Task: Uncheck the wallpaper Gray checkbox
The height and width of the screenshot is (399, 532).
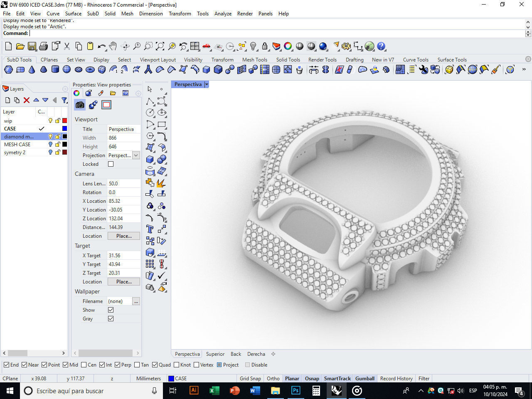Action: (111, 319)
